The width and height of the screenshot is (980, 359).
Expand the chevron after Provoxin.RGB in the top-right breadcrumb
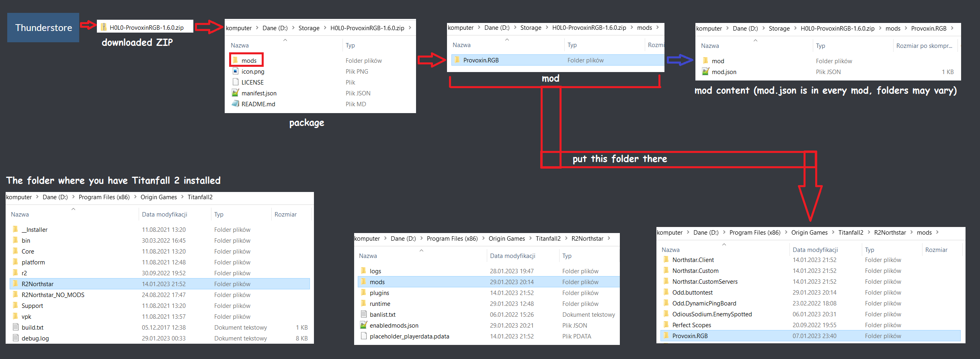pyautogui.click(x=952, y=28)
